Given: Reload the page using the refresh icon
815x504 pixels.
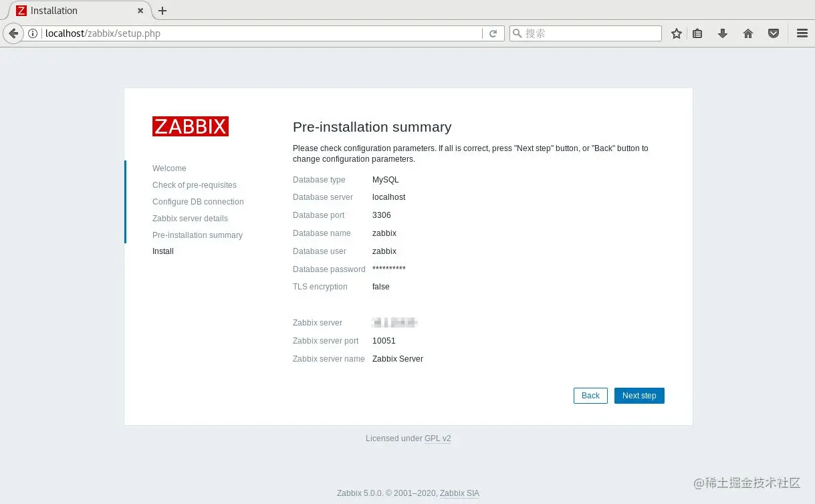Looking at the screenshot, I should pyautogui.click(x=493, y=33).
